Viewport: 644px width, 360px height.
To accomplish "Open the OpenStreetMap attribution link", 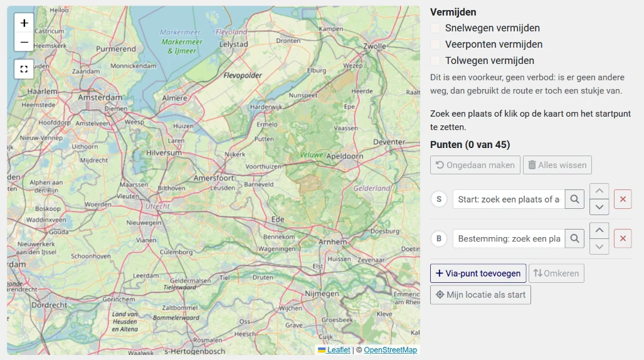I will [390, 350].
